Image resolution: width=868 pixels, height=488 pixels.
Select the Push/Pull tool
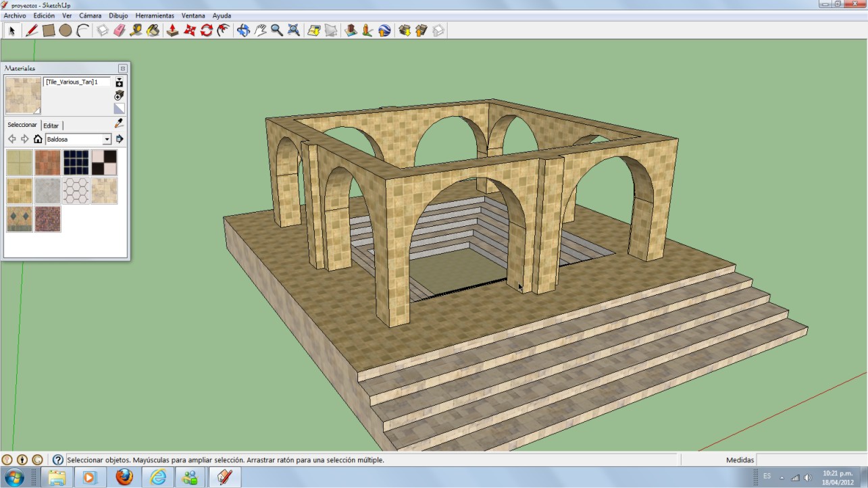172,30
